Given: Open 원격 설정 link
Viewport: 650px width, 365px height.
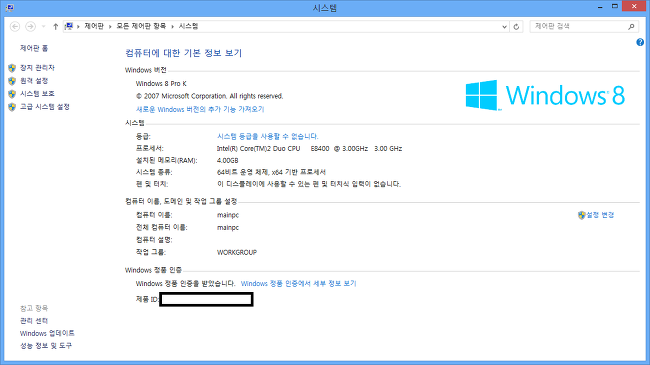Looking at the screenshot, I should click(34, 80).
